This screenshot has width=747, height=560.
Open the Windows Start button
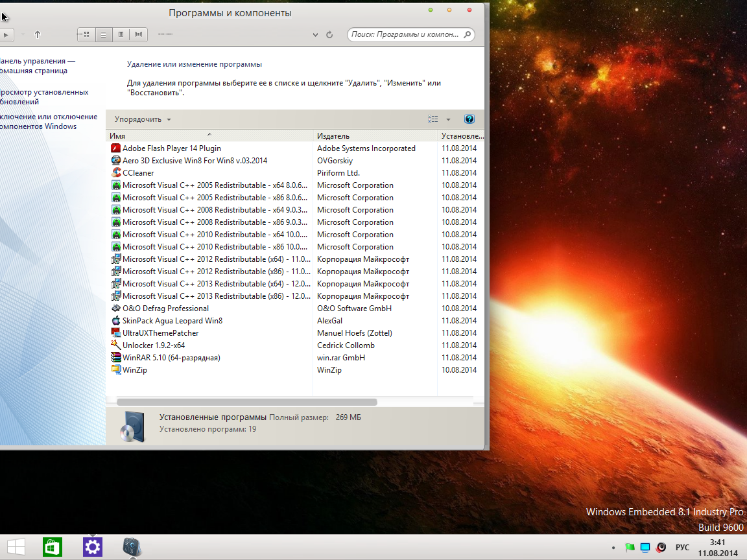click(16, 547)
